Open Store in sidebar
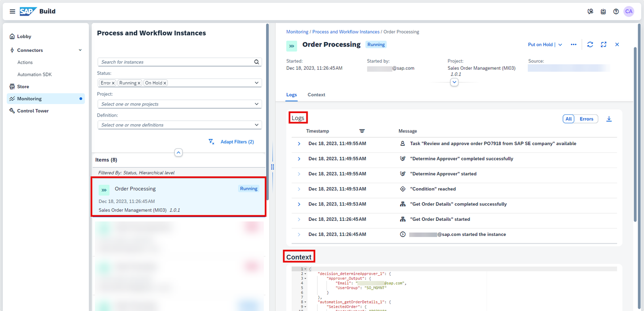The width and height of the screenshot is (644, 311). tap(23, 87)
